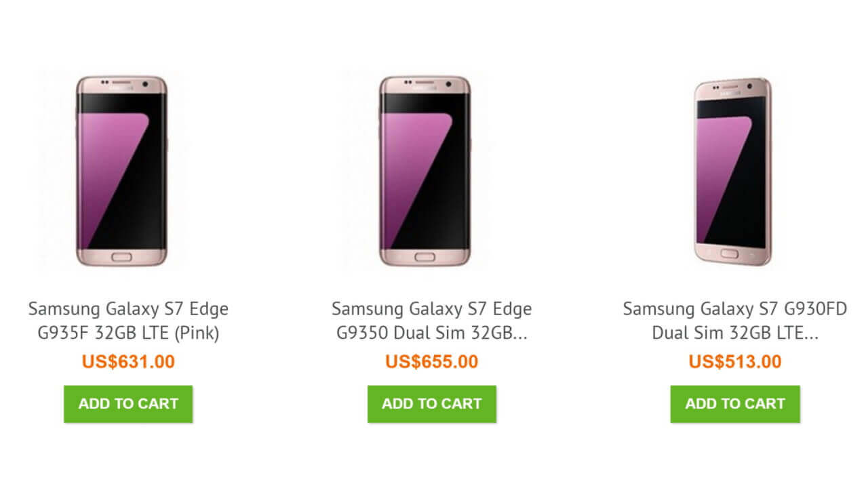View the angled Galaxy S7 G930FD product image
The width and height of the screenshot is (868, 488).
point(734,173)
